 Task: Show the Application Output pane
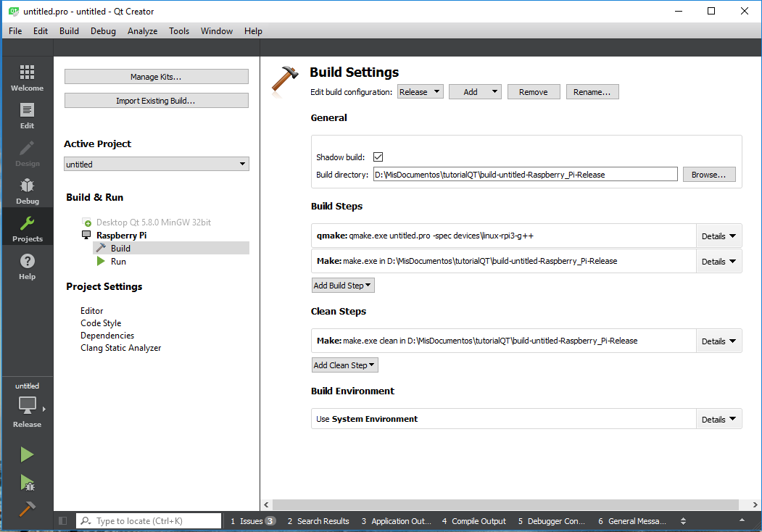(x=397, y=521)
